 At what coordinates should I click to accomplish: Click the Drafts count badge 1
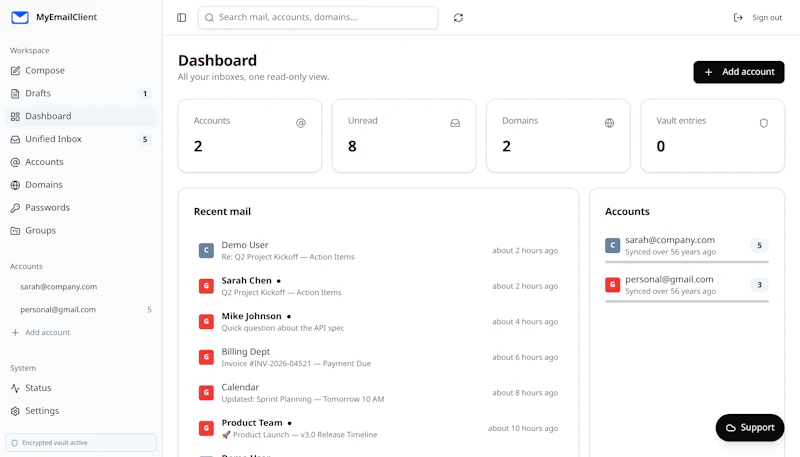(x=145, y=93)
